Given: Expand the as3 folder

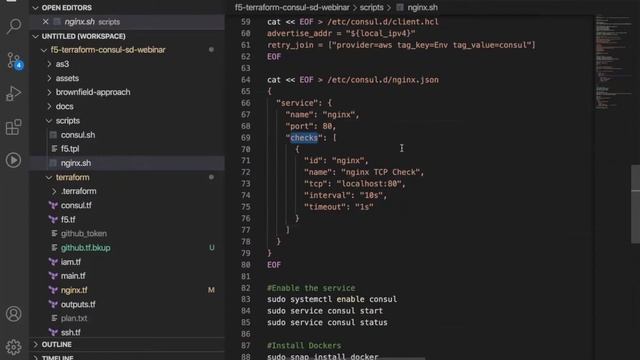Looking at the screenshot, I should [x=49, y=64].
